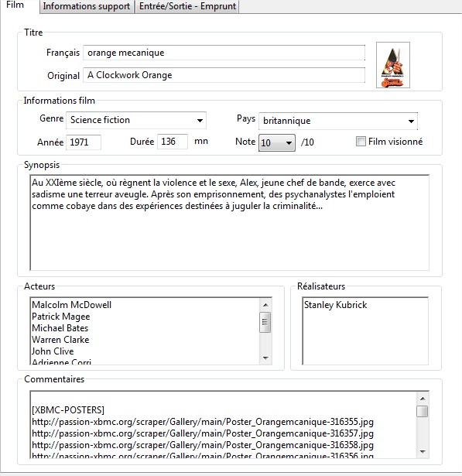
Task: Select director Stanley Kubrick
Action: click(335, 305)
